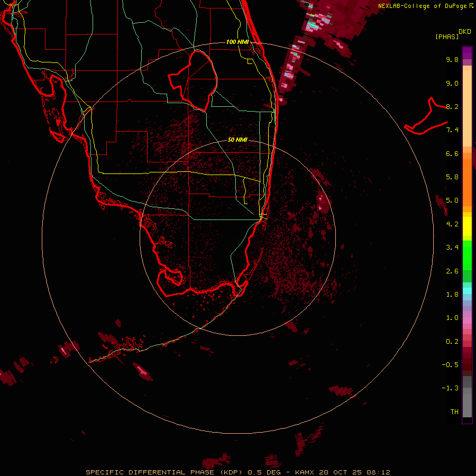
Task: Select the 4.2 legend value
Action: tap(452, 224)
